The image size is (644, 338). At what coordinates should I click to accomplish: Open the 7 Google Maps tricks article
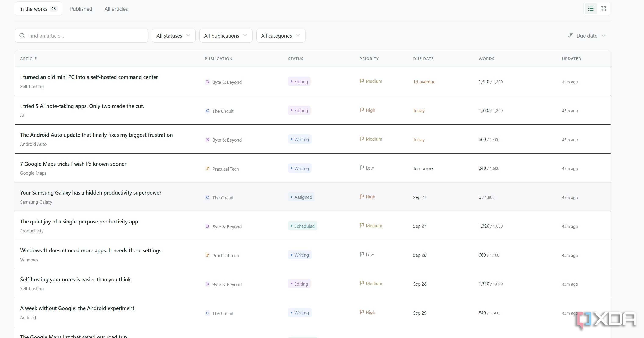pos(73,164)
